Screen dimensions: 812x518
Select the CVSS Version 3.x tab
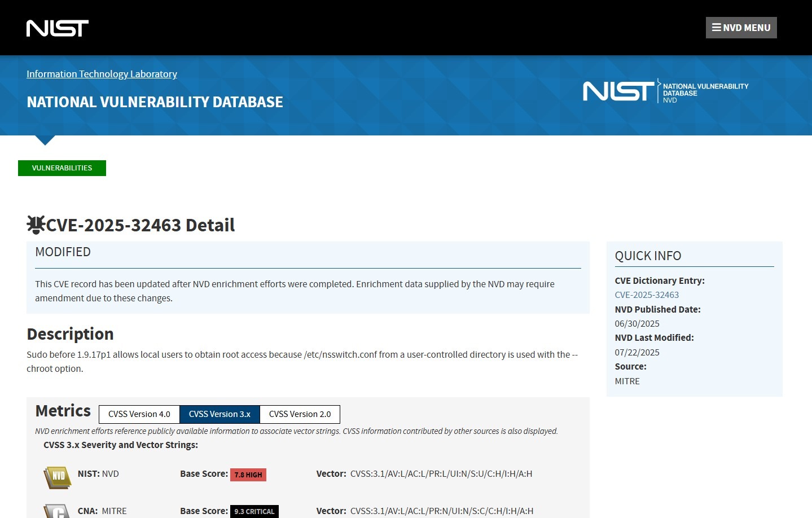pos(220,414)
